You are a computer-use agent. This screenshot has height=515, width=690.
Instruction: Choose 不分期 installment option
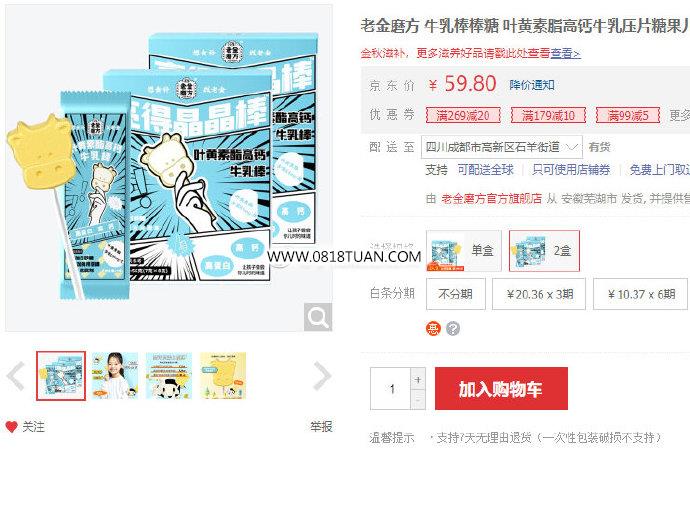(456, 294)
